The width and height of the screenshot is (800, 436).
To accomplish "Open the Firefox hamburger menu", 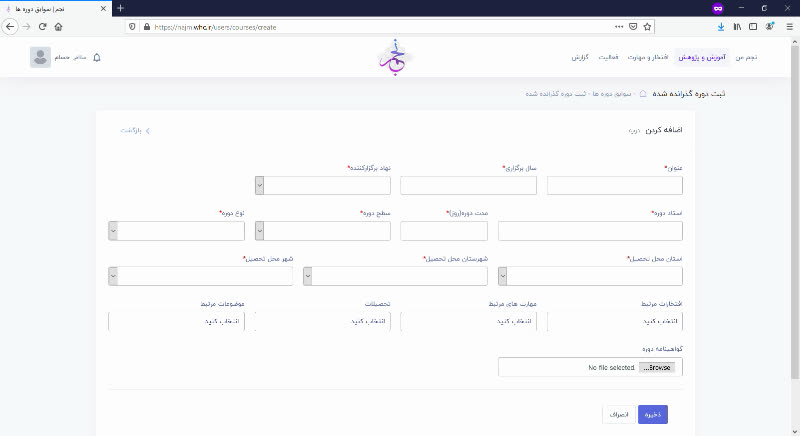I will tap(789, 27).
